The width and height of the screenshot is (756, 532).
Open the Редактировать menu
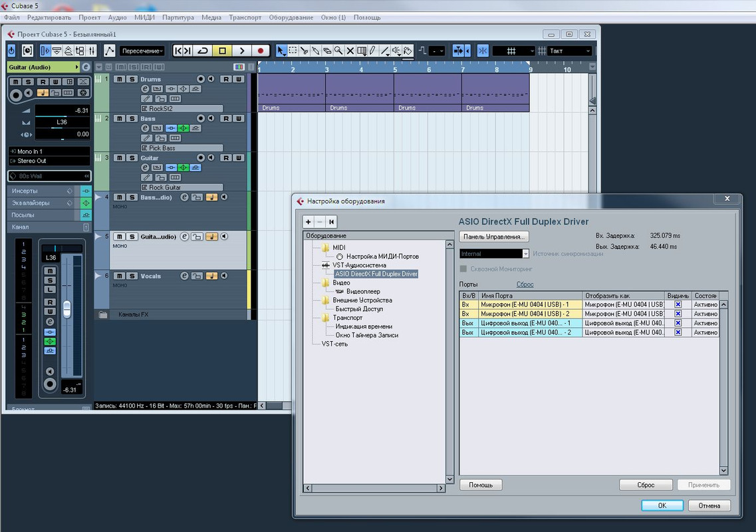tap(49, 17)
